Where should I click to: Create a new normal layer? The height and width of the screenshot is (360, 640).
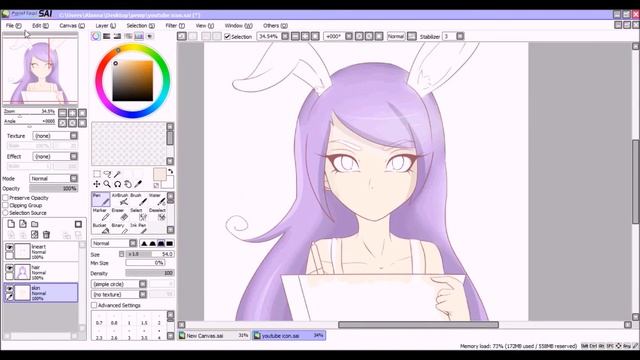tap(11, 224)
